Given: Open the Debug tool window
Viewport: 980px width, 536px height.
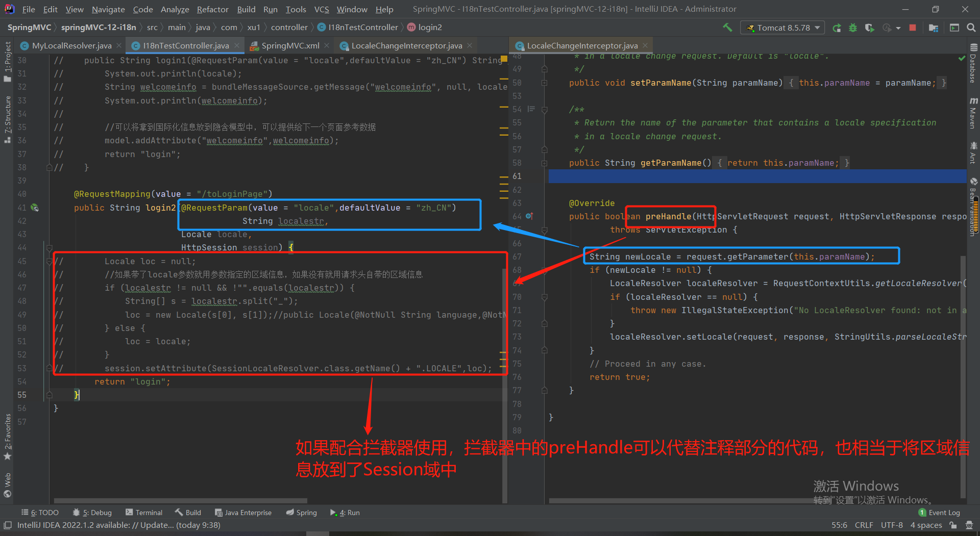Looking at the screenshot, I should [92, 513].
